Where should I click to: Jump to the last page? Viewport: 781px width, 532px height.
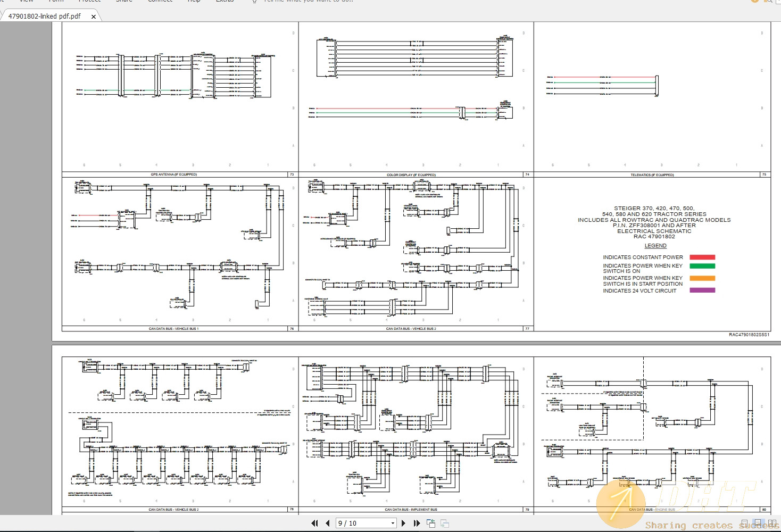click(x=417, y=523)
